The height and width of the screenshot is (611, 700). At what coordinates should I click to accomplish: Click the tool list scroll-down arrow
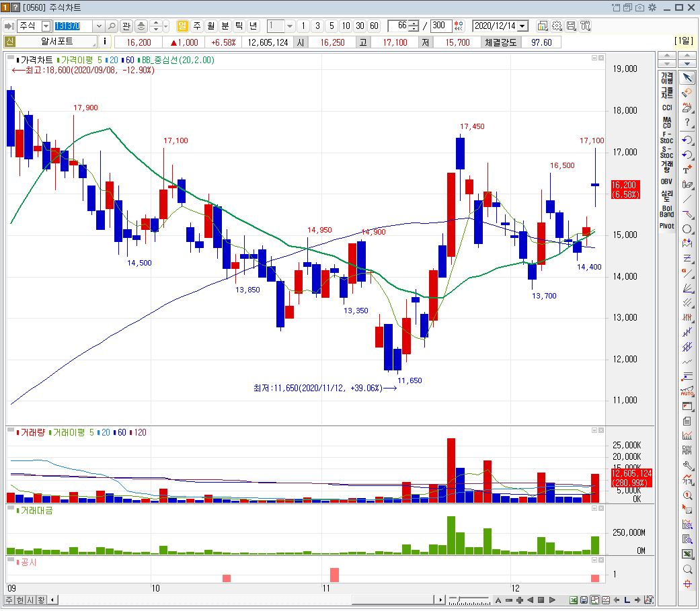tap(687, 64)
